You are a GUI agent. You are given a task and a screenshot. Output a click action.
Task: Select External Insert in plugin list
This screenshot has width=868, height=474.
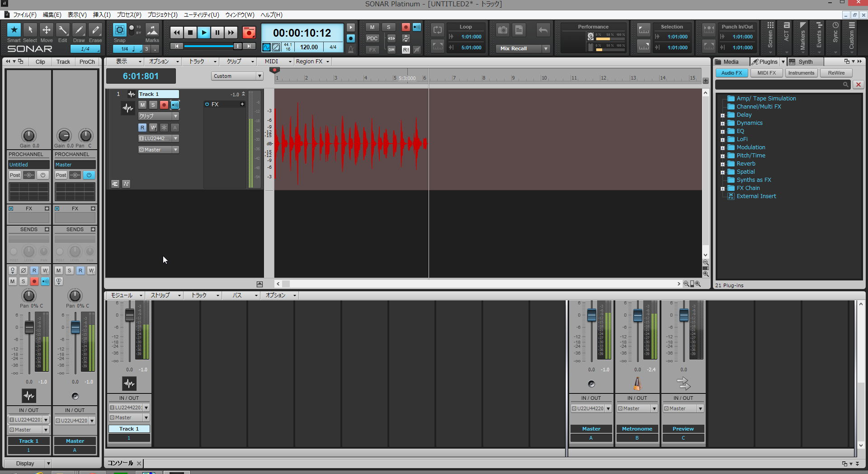pos(756,196)
